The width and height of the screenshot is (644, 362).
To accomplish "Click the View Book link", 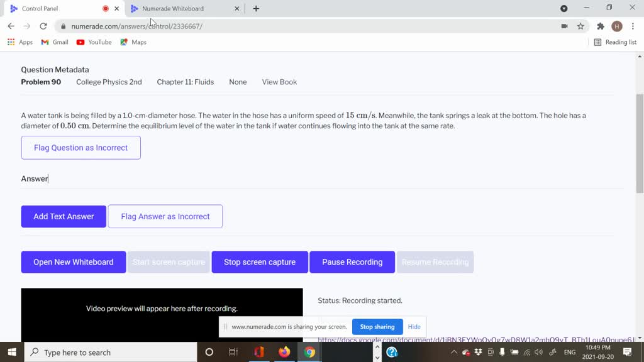I will [x=279, y=82].
